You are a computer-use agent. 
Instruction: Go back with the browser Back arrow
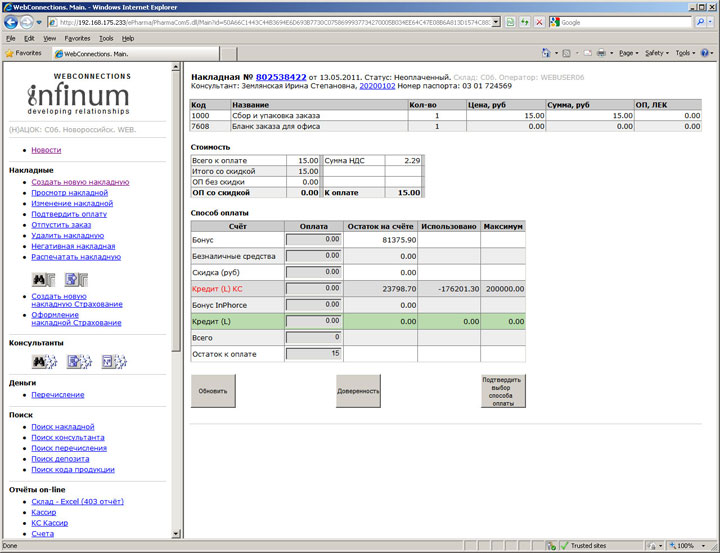(x=11, y=22)
